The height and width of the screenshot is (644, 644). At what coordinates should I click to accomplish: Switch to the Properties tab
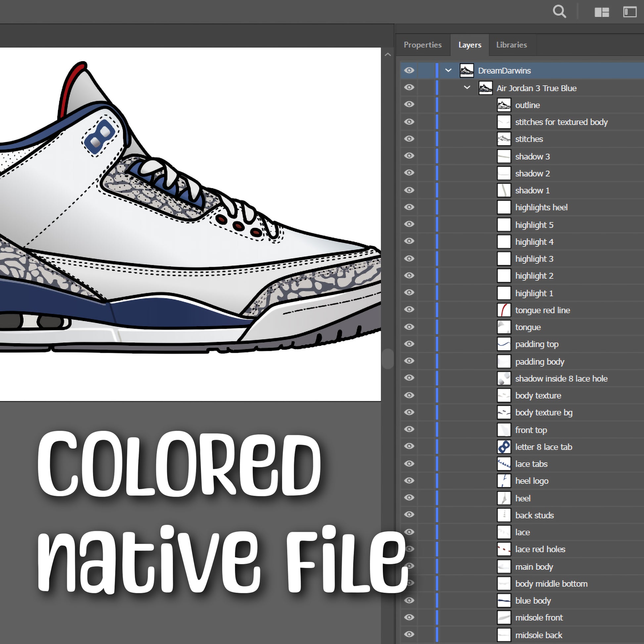pos(423,45)
